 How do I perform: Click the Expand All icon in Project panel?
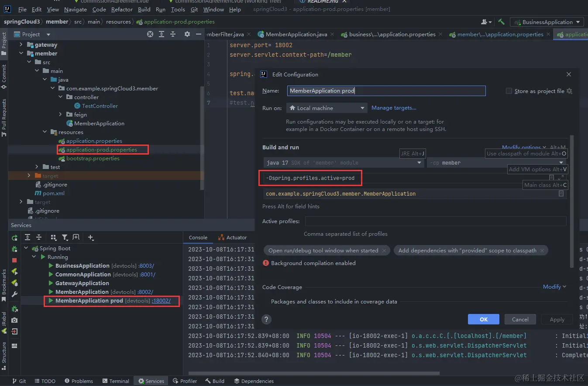coord(162,34)
